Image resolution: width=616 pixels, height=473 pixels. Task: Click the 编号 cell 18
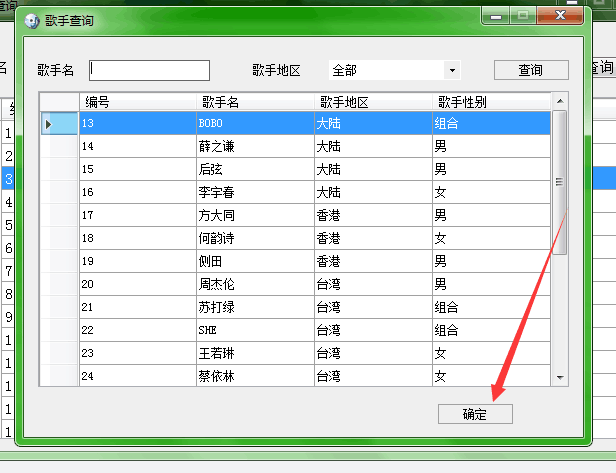click(138, 238)
